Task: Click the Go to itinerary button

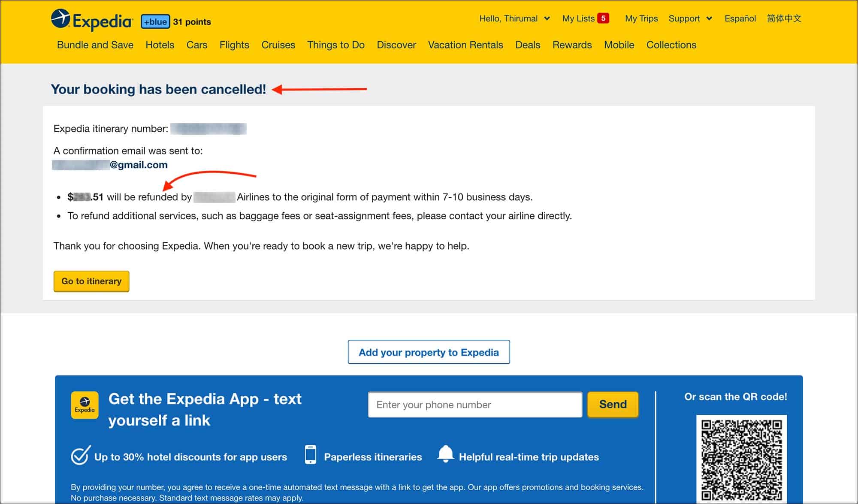Action: 91,281
